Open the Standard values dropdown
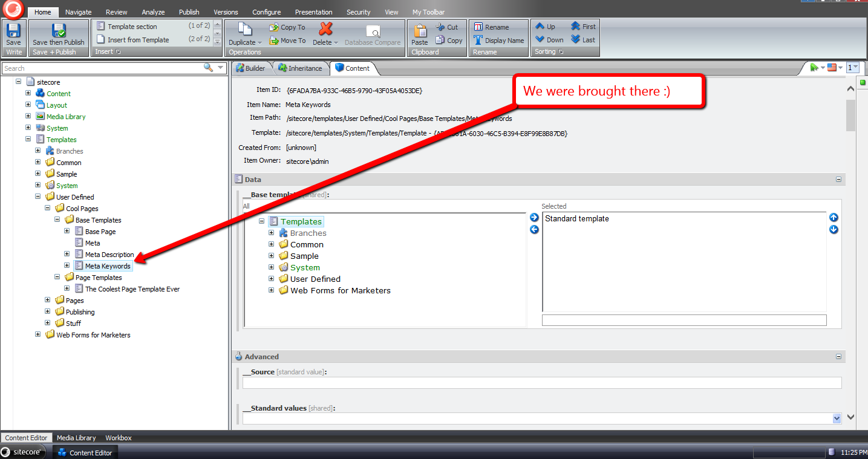Image resolution: width=868 pixels, height=459 pixels. point(837,418)
